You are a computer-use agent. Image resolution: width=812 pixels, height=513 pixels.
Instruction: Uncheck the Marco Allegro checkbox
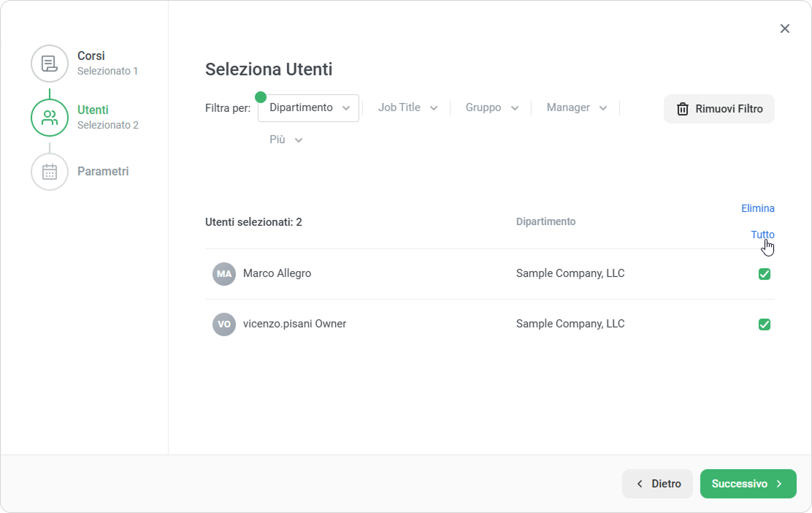[765, 274]
